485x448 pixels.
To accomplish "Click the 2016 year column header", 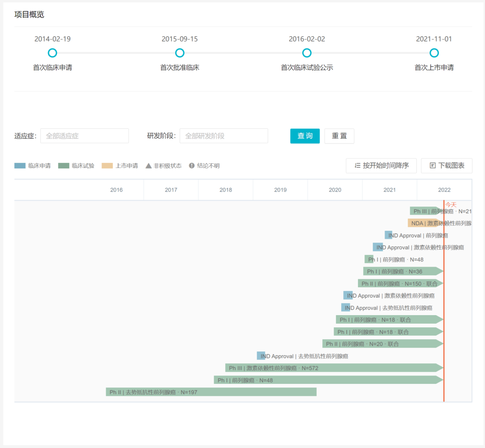I will click(x=116, y=190).
